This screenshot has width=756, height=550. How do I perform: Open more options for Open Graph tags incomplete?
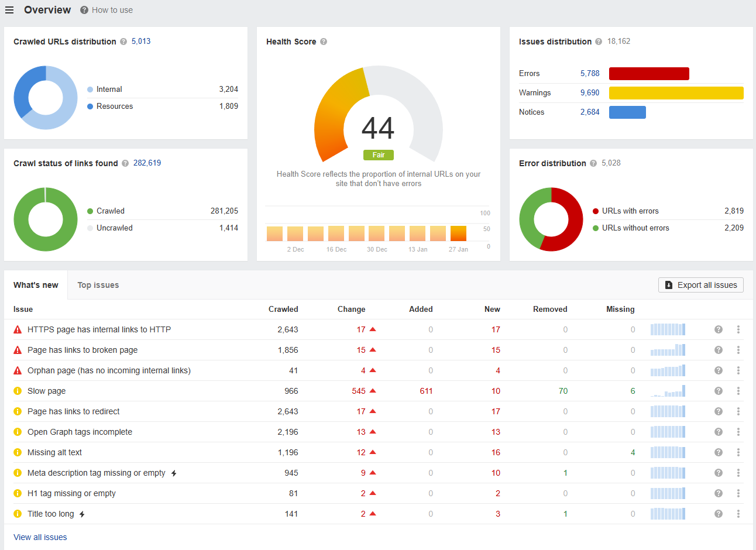tap(738, 432)
